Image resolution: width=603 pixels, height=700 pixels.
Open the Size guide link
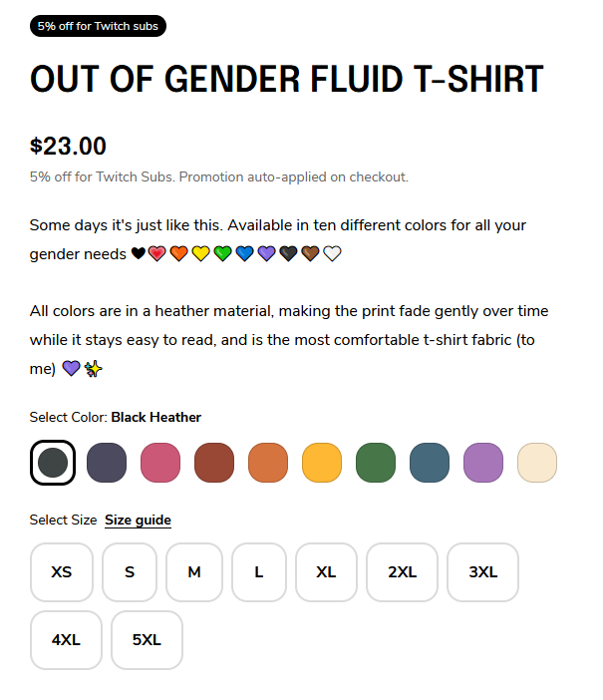pos(138,521)
